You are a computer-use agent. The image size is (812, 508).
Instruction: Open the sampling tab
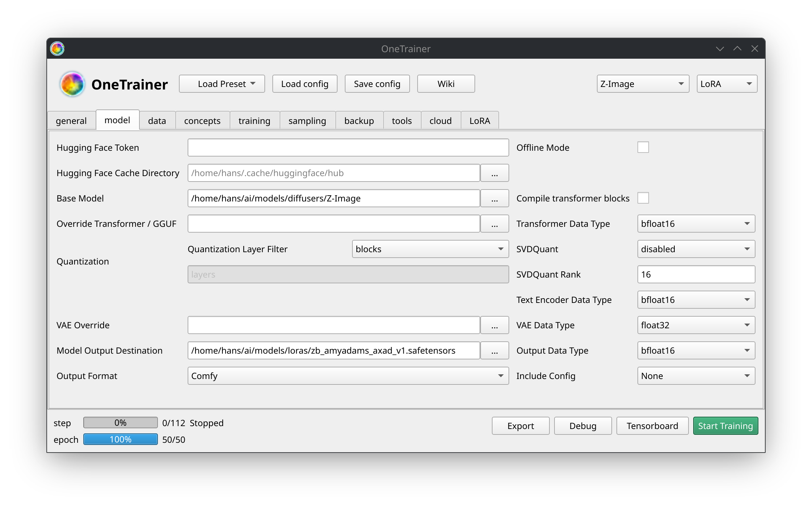click(307, 121)
